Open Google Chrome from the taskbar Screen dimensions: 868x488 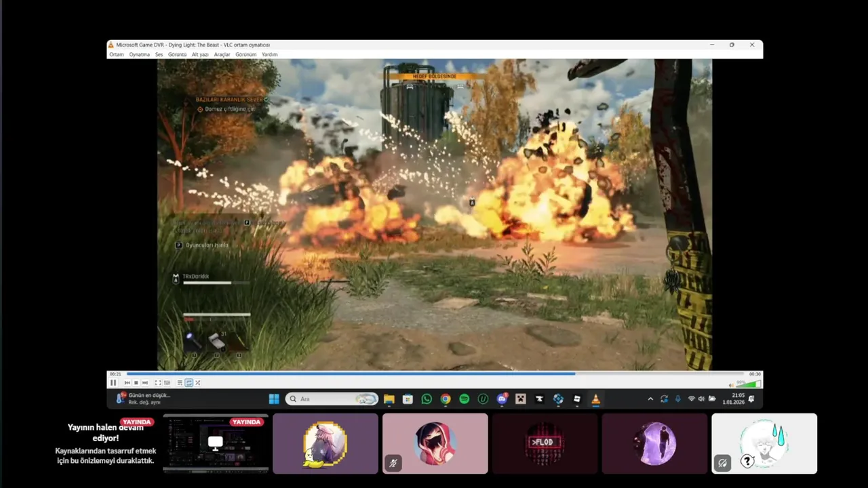pyautogui.click(x=446, y=399)
